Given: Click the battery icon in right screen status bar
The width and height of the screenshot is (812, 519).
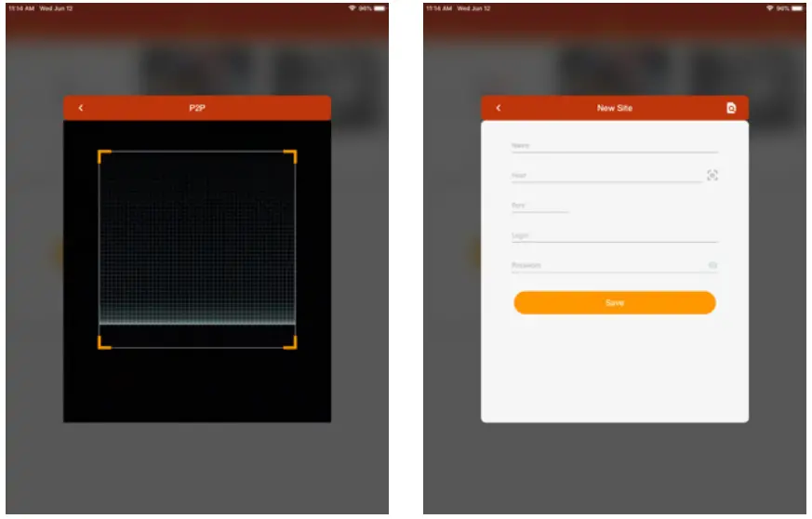Looking at the screenshot, I should click(x=797, y=8).
